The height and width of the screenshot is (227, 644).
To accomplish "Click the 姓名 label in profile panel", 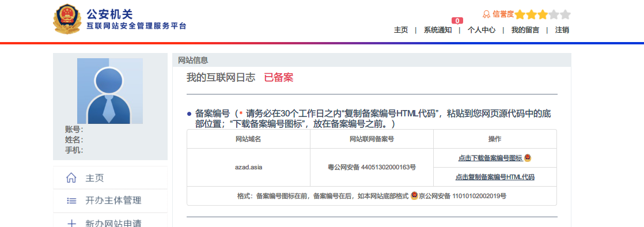I will pos(74,140).
